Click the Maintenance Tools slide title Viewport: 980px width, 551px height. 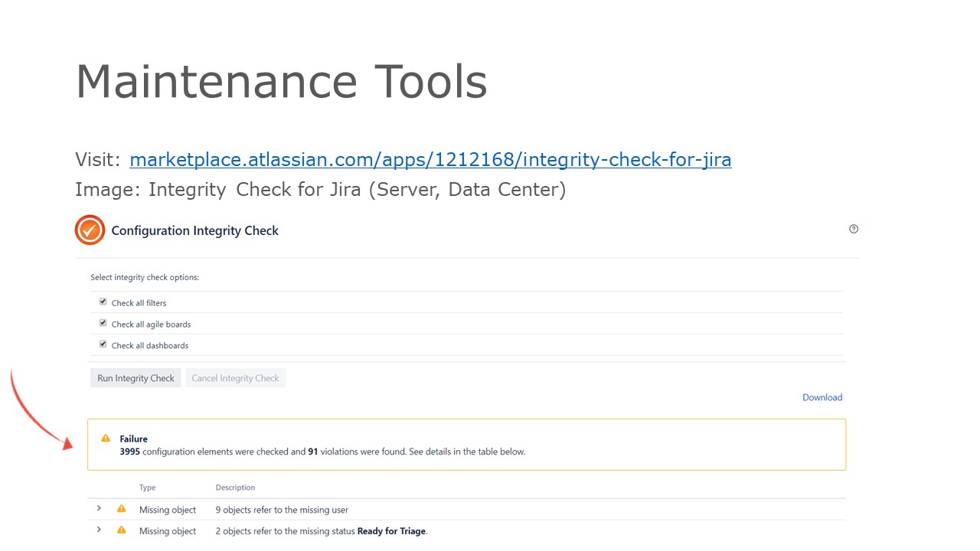tap(281, 81)
